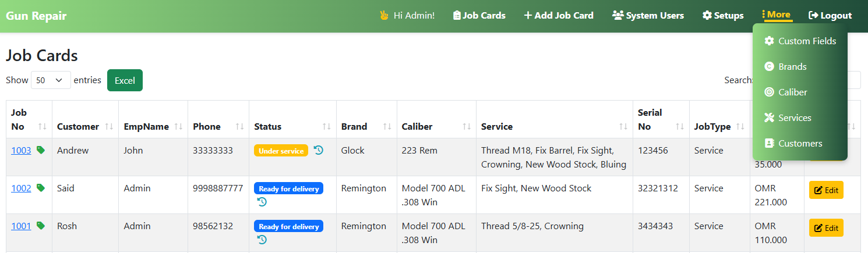The height and width of the screenshot is (253, 868).
Task: Click phone number 98562132
Action: [213, 226]
